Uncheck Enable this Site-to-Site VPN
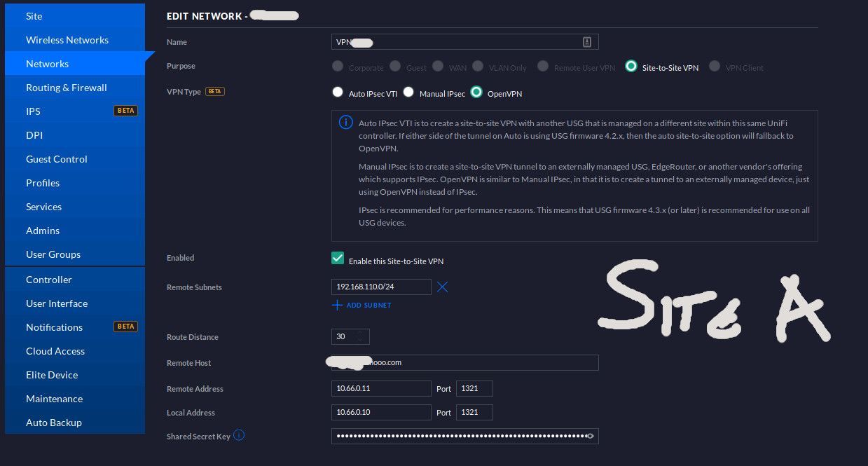The width and height of the screenshot is (868, 466). pyautogui.click(x=338, y=259)
